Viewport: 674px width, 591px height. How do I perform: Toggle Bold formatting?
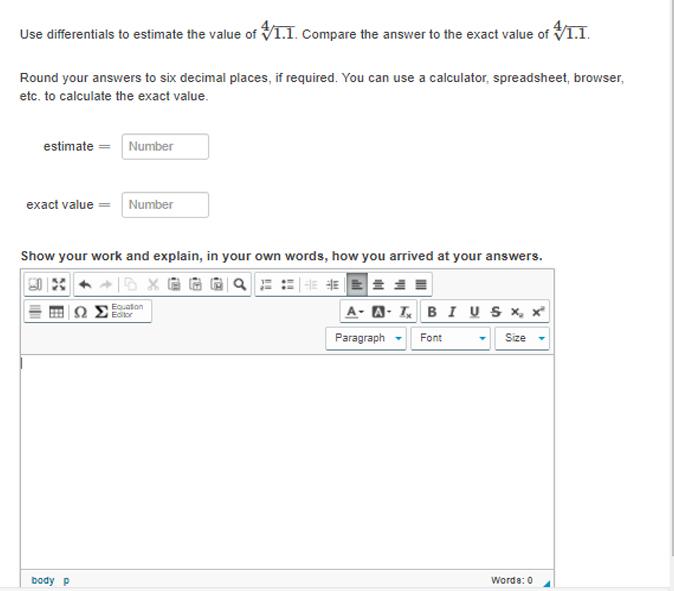coord(432,312)
